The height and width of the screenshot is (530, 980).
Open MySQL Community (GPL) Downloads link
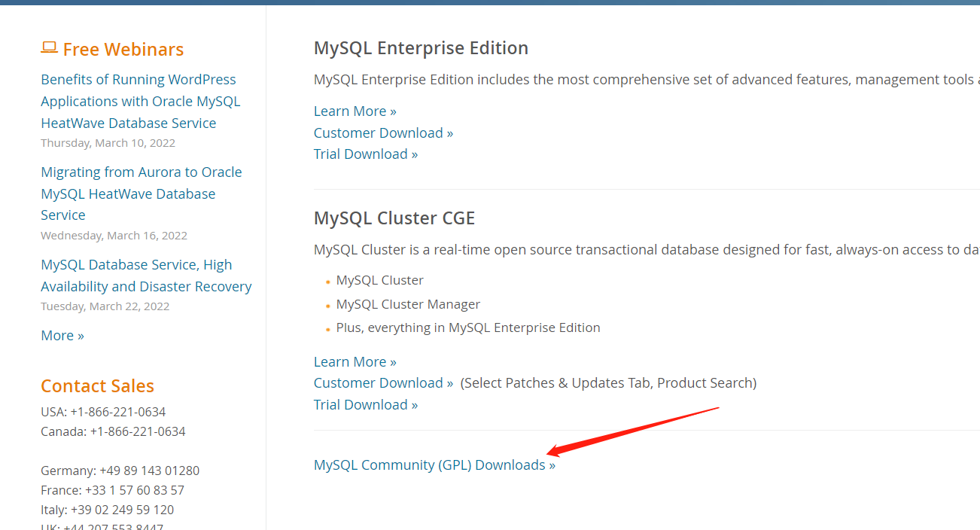click(434, 465)
